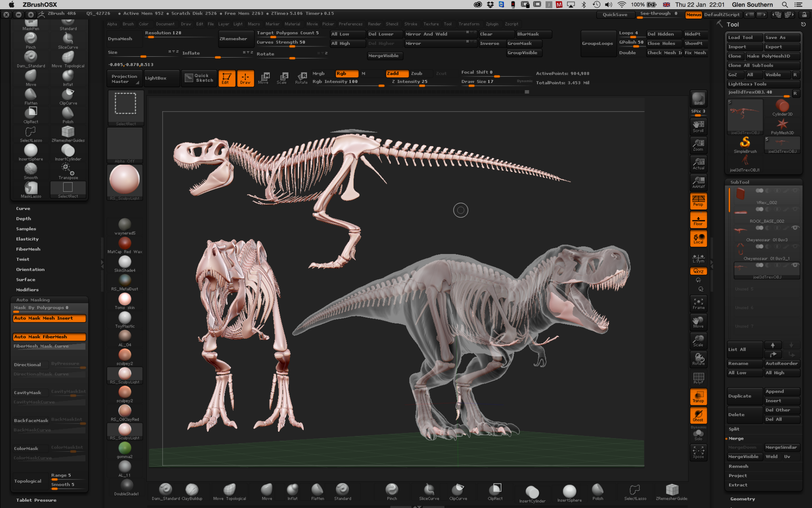
Task: Expand the Tablet Pressure section
Action: (36, 500)
